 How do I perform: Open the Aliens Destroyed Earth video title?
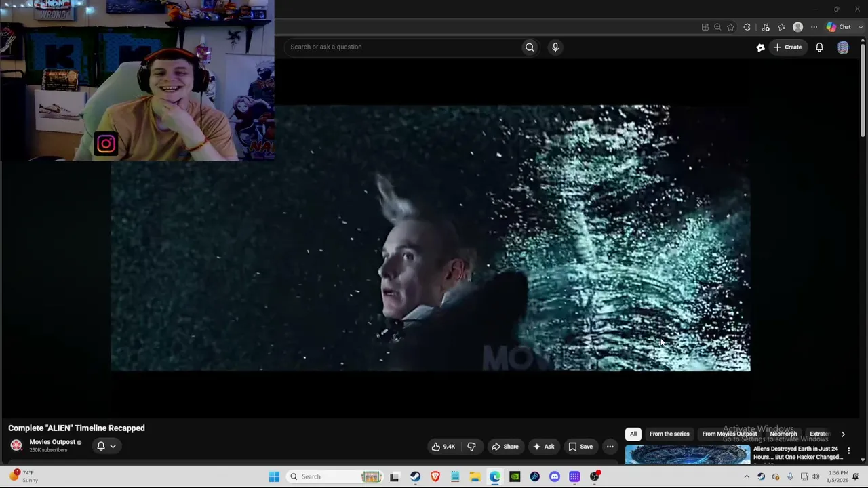[797, 453]
